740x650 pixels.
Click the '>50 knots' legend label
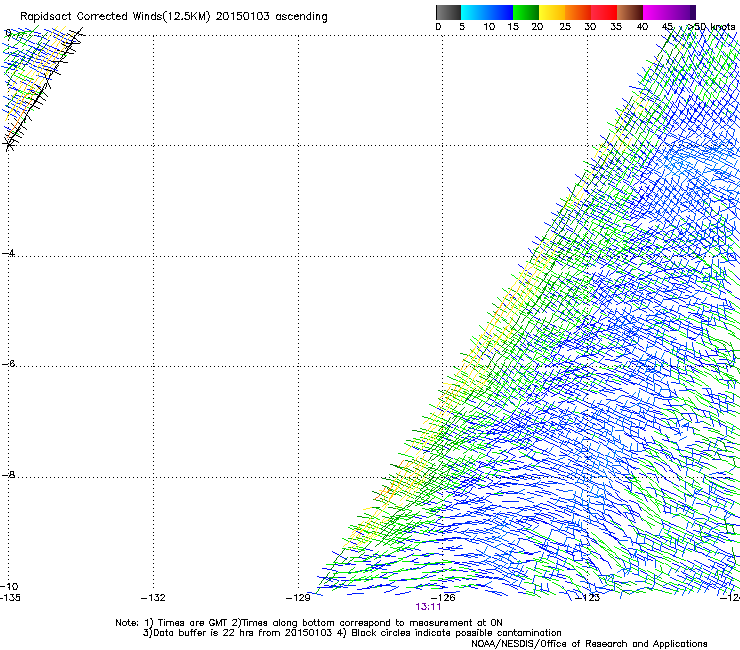[x=712, y=27]
